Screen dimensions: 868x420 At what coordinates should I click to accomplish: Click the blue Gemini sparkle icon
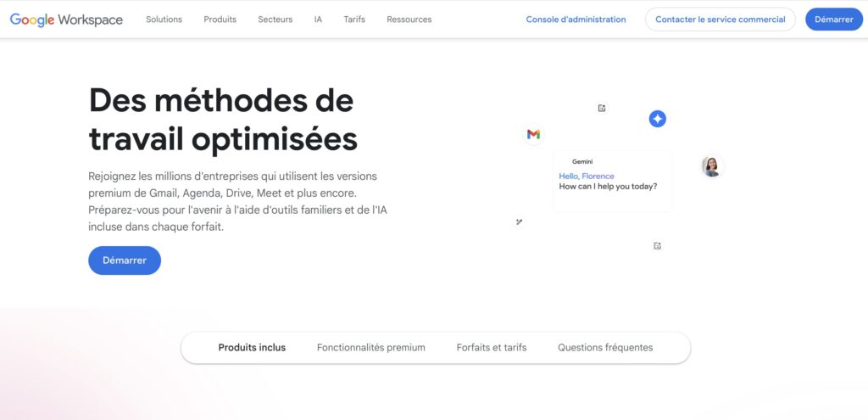tap(657, 119)
